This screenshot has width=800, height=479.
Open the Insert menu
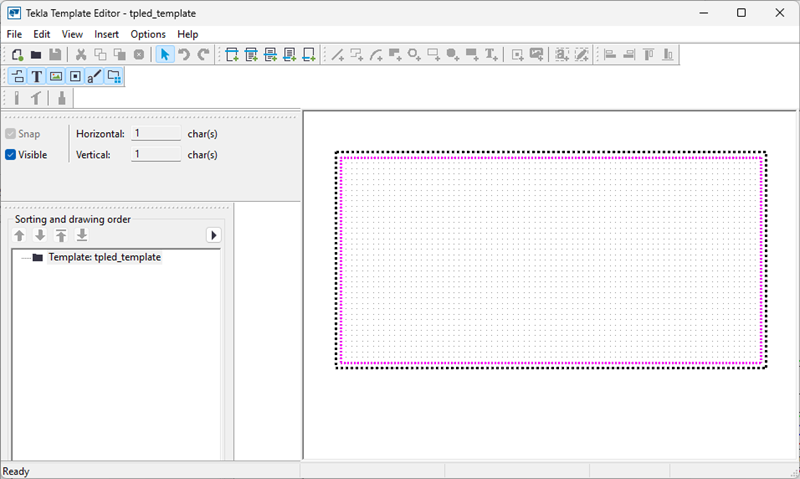tap(106, 34)
